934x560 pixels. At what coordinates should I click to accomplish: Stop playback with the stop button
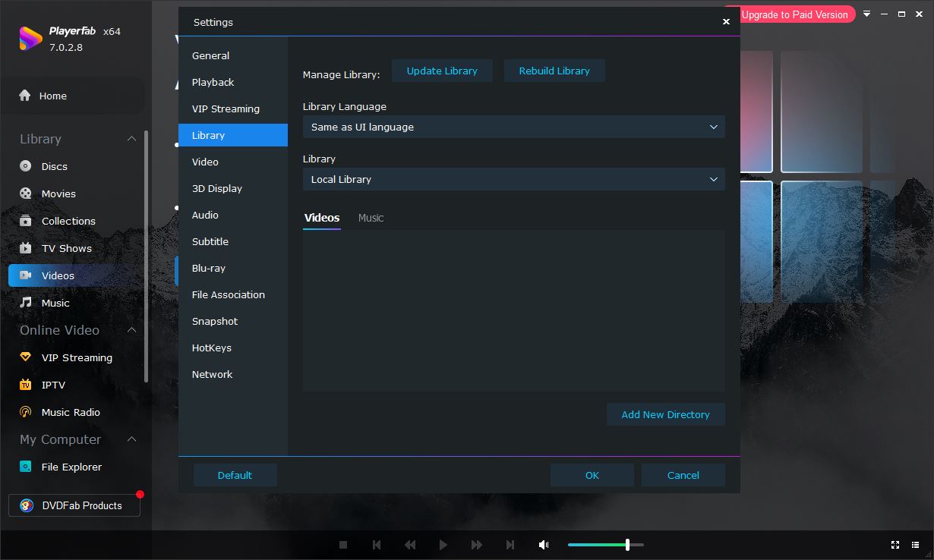point(343,545)
